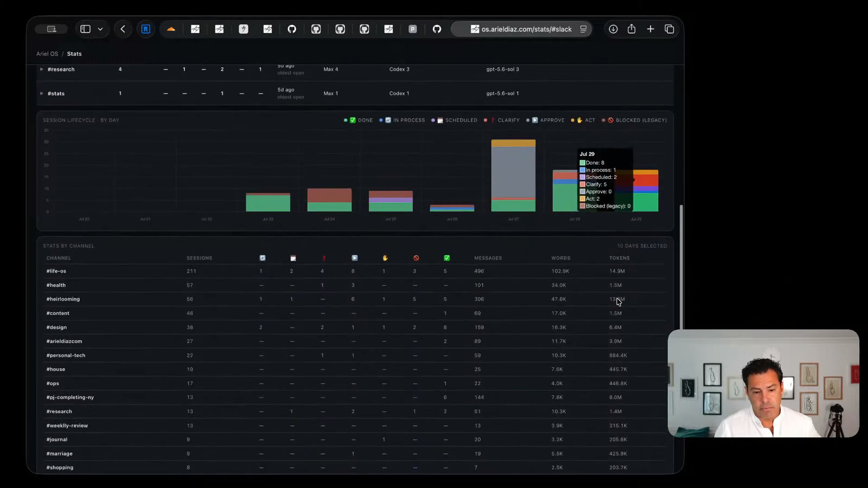This screenshot has width=868, height=488.
Task: Click the approve play column icon
Action: (x=354, y=258)
